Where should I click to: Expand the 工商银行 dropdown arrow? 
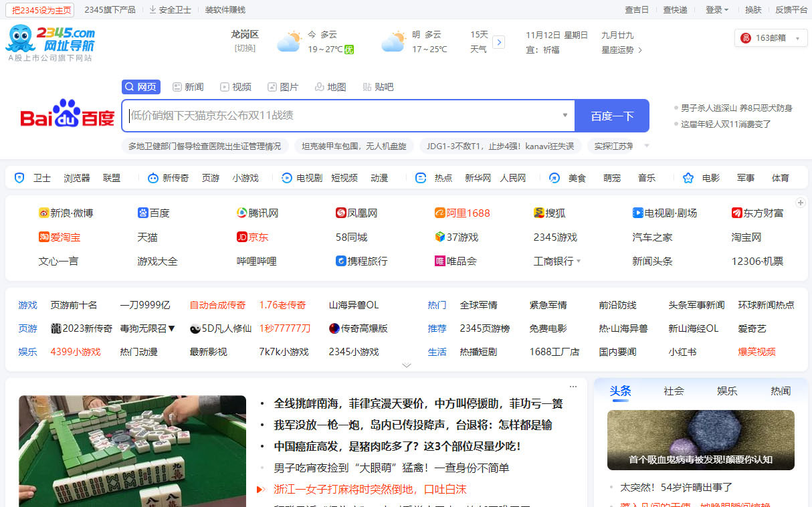point(579,262)
